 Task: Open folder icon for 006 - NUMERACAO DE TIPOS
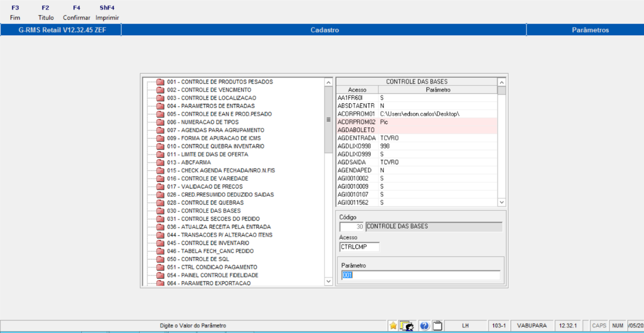[160, 123]
